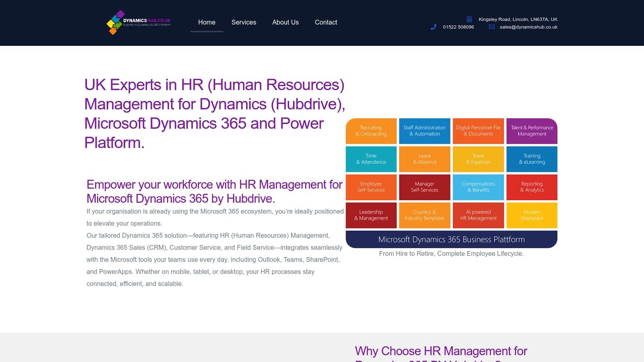The width and height of the screenshot is (644, 362).
Task: Click the Employee Self-Services tile
Action: tap(371, 187)
